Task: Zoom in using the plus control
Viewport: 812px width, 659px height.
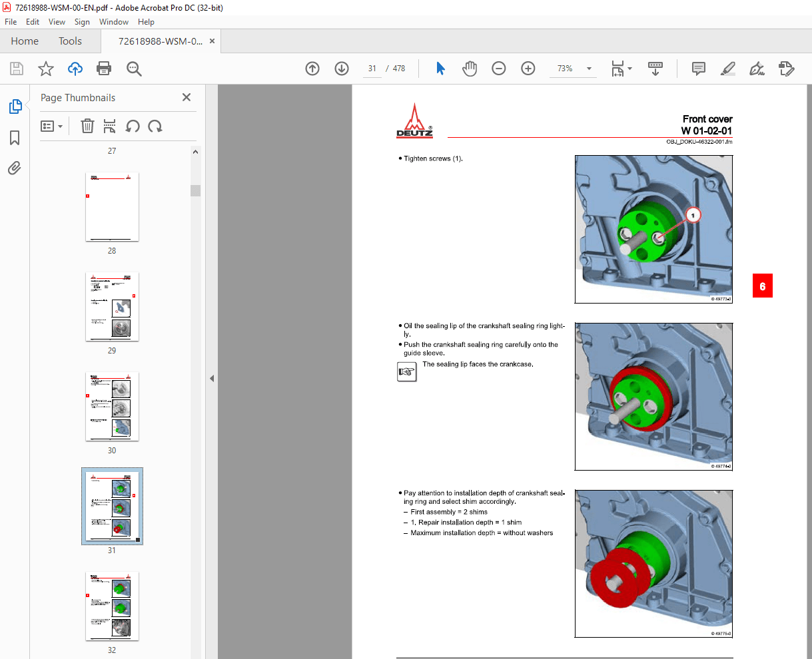Action: point(528,69)
